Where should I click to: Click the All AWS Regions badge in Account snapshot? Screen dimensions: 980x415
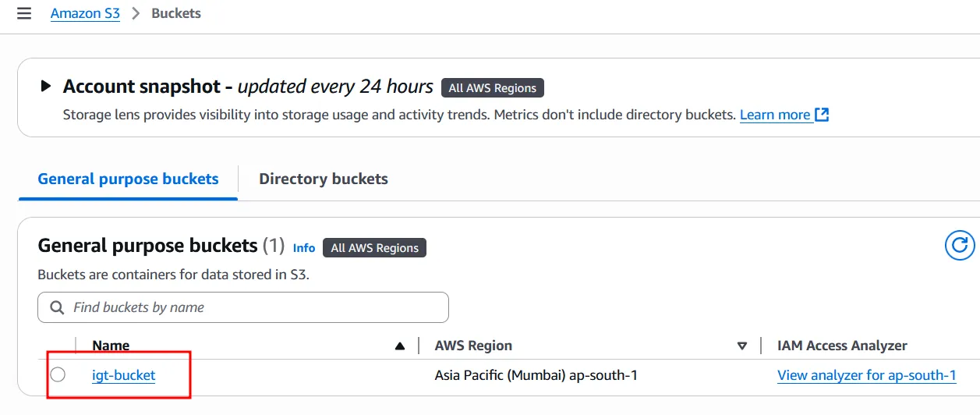pyautogui.click(x=493, y=87)
